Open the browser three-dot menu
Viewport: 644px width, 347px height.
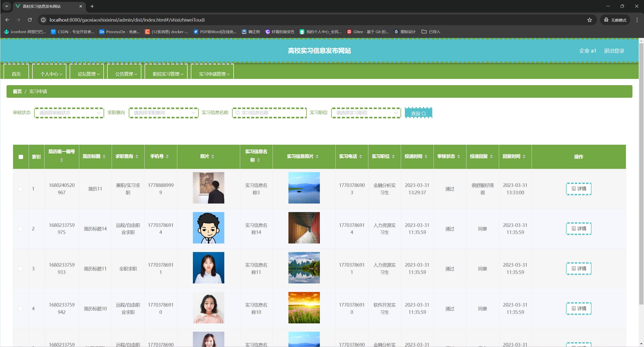click(637, 20)
